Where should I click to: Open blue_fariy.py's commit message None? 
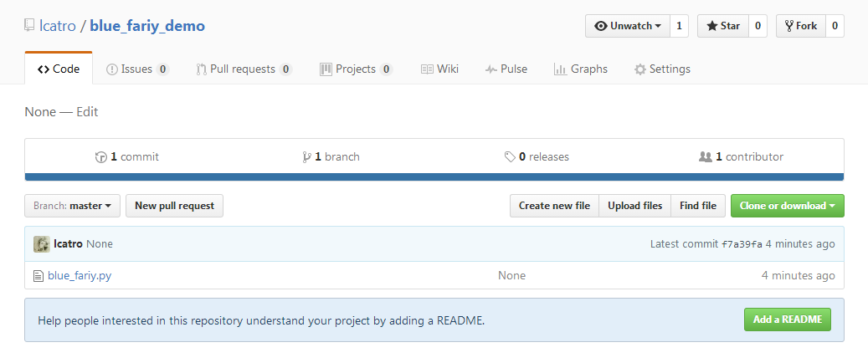(x=512, y=275)
